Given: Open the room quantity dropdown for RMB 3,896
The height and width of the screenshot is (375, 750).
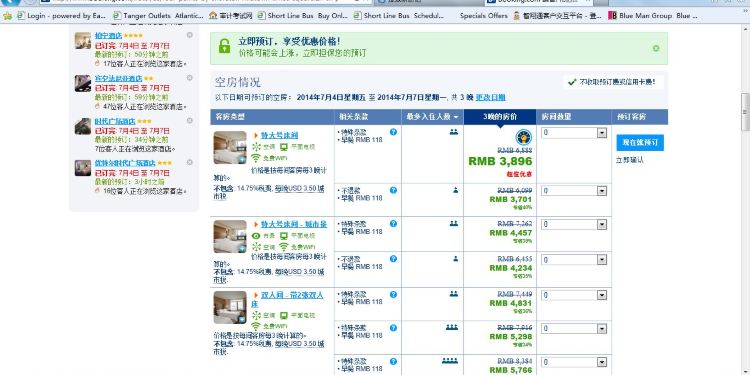Looking at the screenshot, I should point(574,133).
